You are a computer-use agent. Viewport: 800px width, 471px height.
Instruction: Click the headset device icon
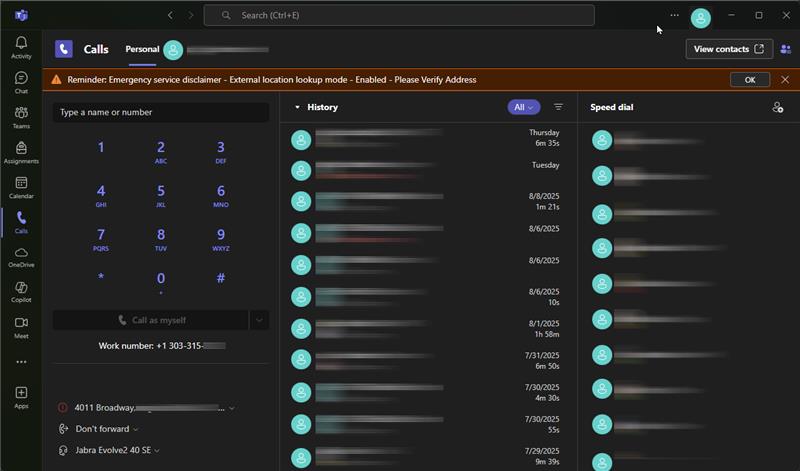[x=63, y=450]
